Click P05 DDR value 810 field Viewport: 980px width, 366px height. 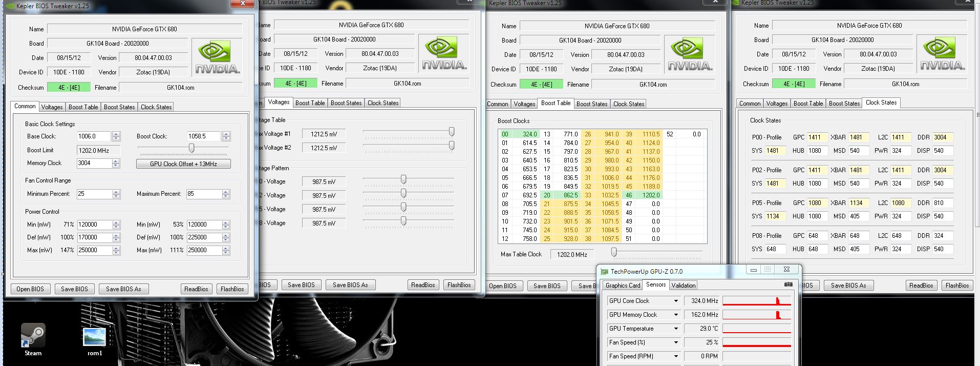click(x=943, y=203)
